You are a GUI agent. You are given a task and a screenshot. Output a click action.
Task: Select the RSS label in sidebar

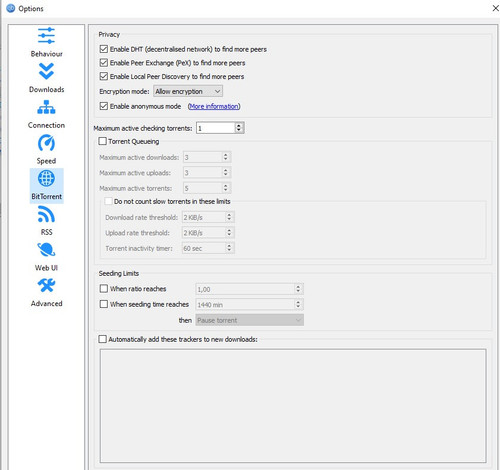tap(46, 232)
